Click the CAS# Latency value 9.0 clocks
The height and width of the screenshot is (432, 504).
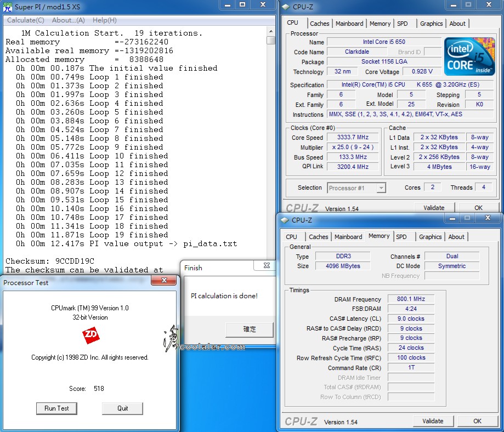tap(411, 319)
